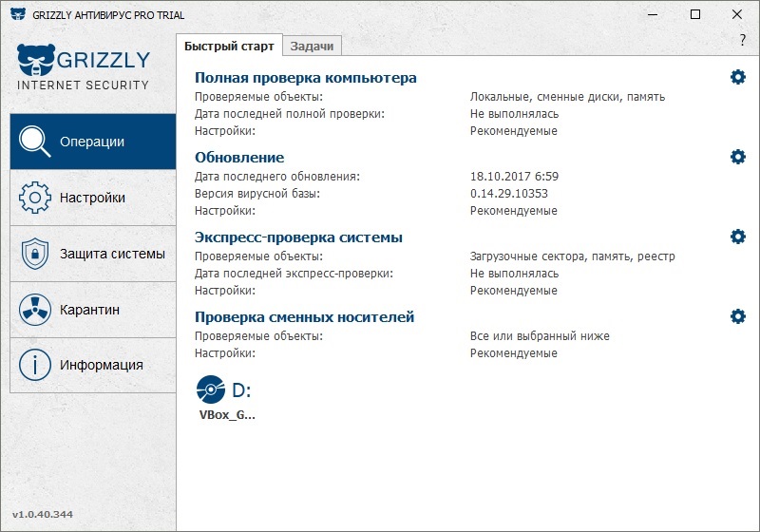This screenshot has width=760, height=532.
Task: Open settings gear for Экспресс-проверка системы
Action: tap(738, 237)
